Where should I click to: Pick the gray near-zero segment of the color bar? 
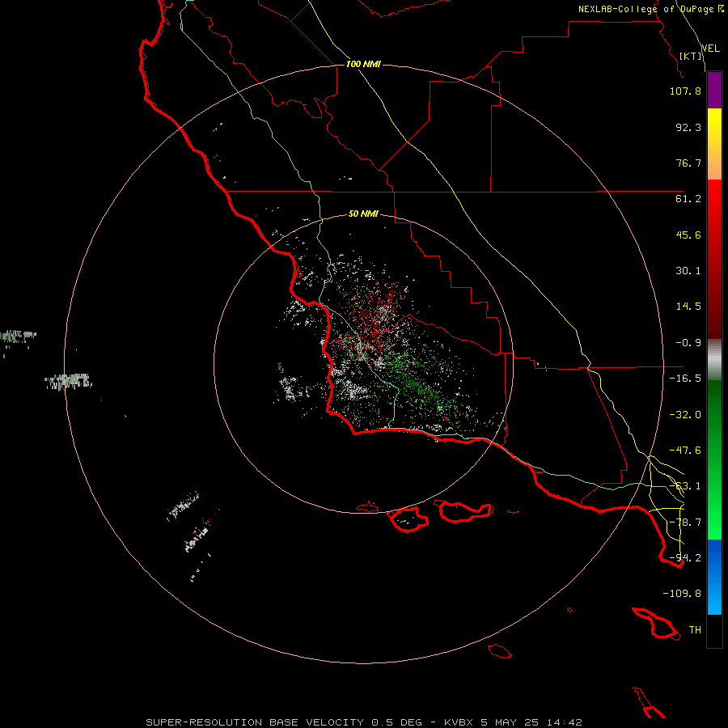[714, 360]
